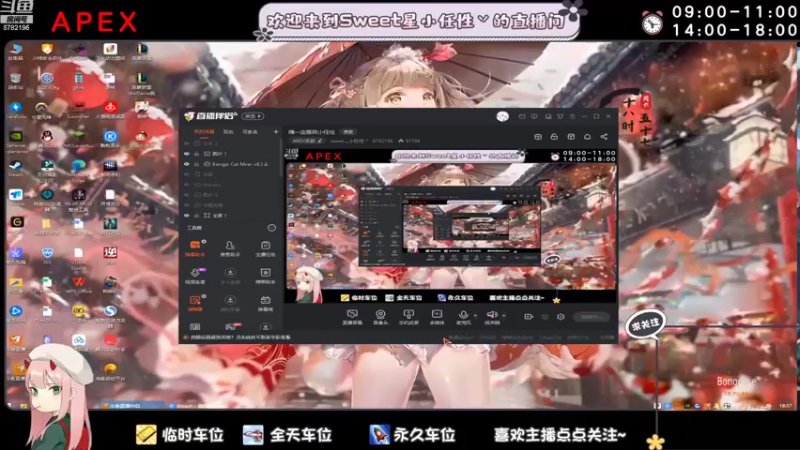Click the record video camera icon
The width and height of the screenshot is (800, 450).
529,317
